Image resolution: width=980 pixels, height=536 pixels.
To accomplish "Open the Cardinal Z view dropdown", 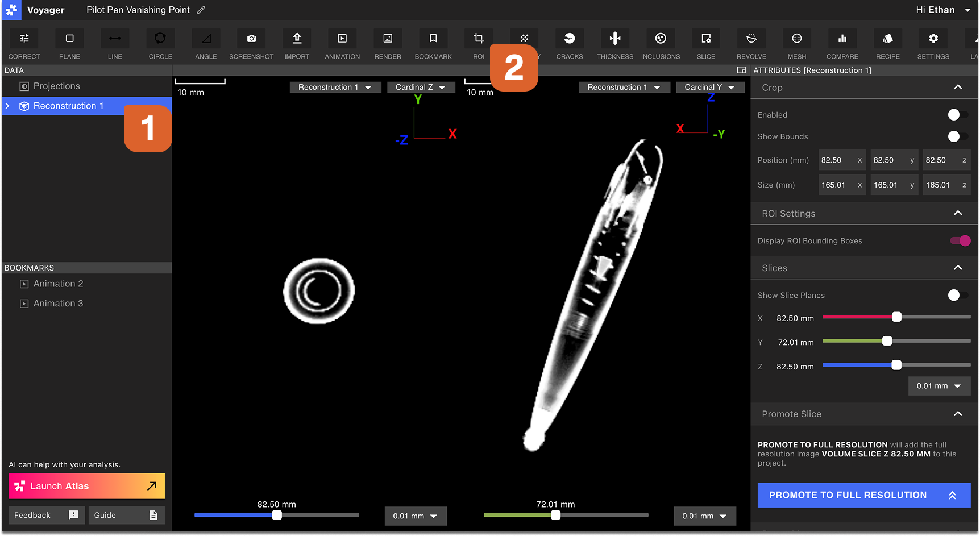I will click(421, 87).
